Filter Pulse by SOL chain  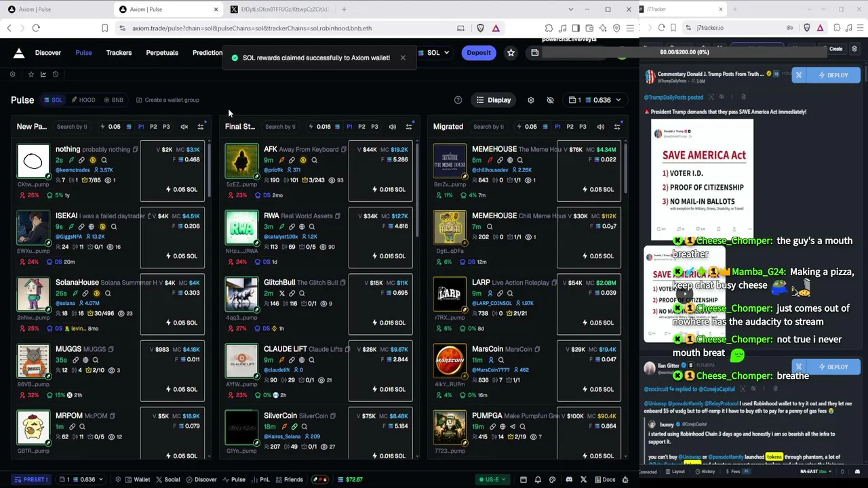(53, 100)
